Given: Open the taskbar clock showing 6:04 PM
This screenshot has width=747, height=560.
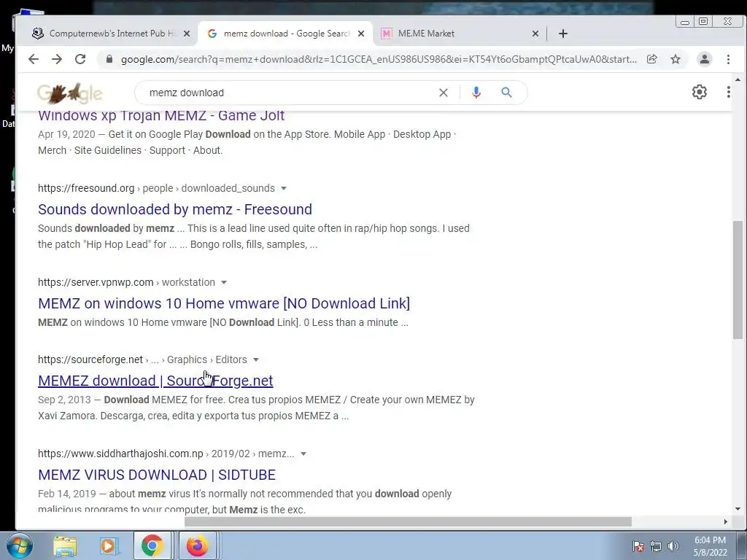Looking at the screenshot, I should point(710,546).
